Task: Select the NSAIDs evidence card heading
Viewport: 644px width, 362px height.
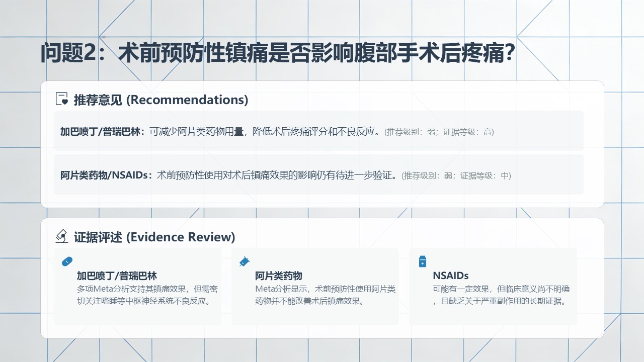Action: pos(450,276)
